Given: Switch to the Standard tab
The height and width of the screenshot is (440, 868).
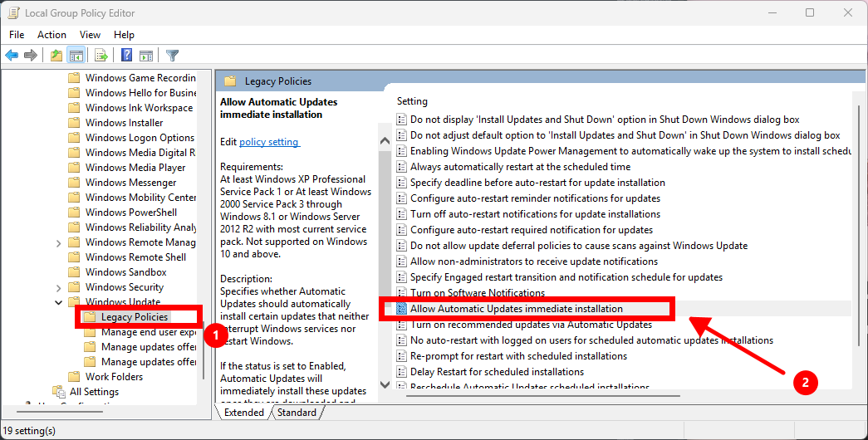Looking at the screenshot, I should [x=297, y=413].
